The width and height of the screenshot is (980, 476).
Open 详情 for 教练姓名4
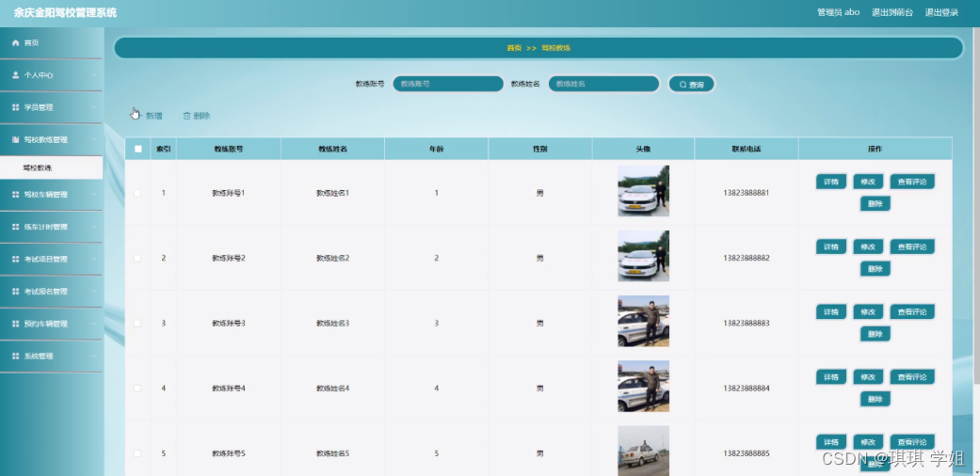(x=830, y=376)
